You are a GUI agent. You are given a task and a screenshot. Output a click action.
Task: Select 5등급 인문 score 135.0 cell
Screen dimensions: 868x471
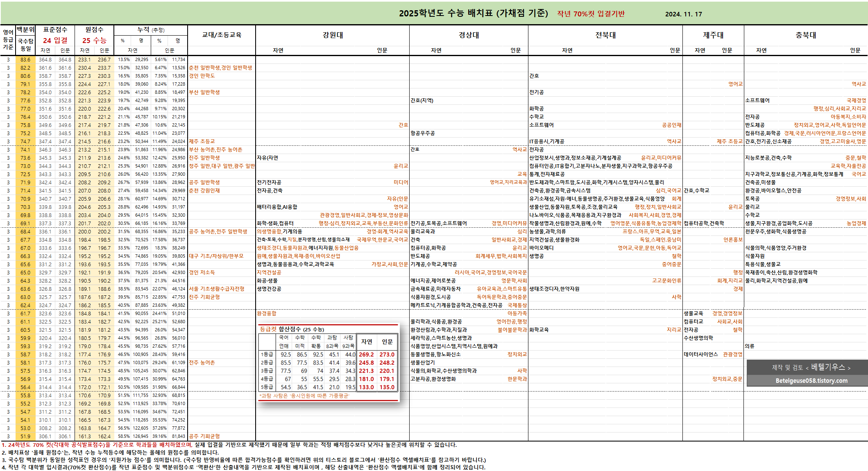click(x=387, y=387)
